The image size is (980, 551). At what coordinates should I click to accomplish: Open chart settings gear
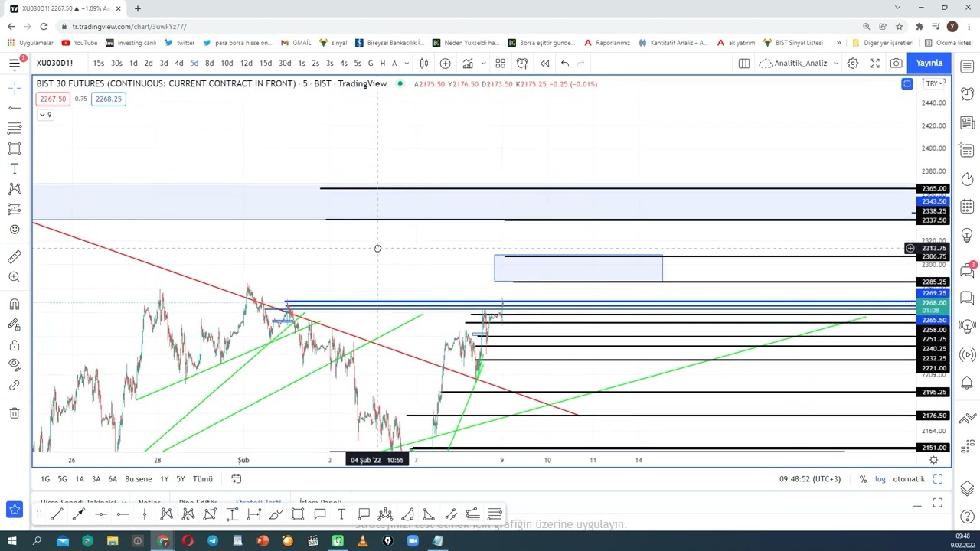853,63
